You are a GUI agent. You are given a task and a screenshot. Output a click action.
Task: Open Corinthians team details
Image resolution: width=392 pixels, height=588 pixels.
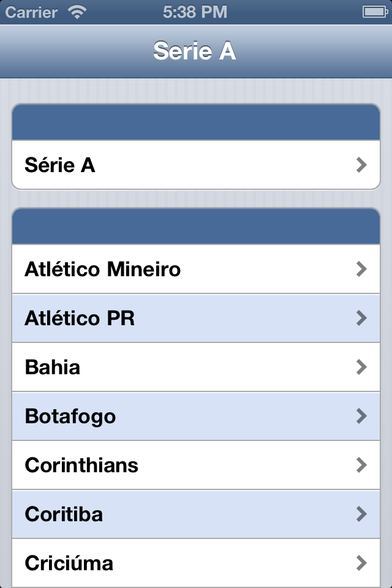81,466
